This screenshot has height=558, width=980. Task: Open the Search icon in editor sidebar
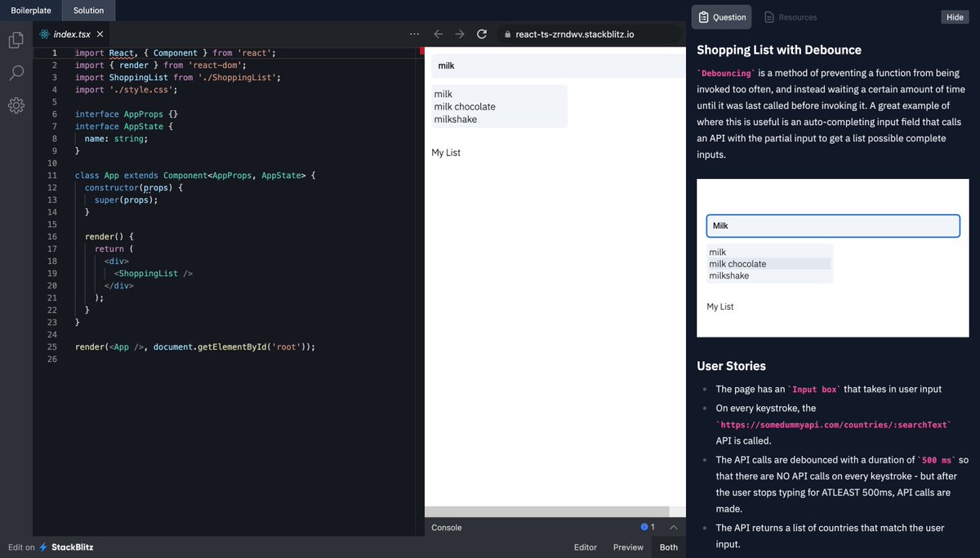coord(16,73)
